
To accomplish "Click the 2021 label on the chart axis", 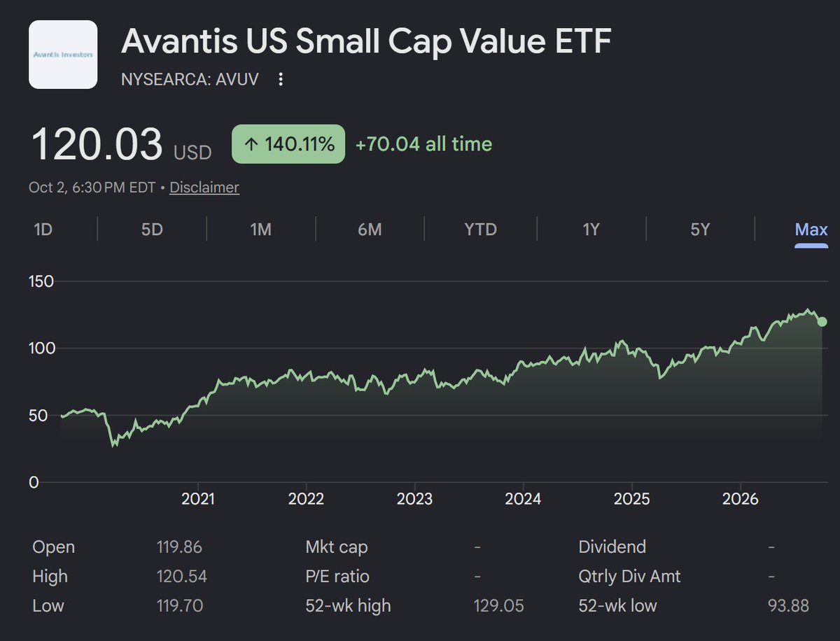I will coord(198,500).
